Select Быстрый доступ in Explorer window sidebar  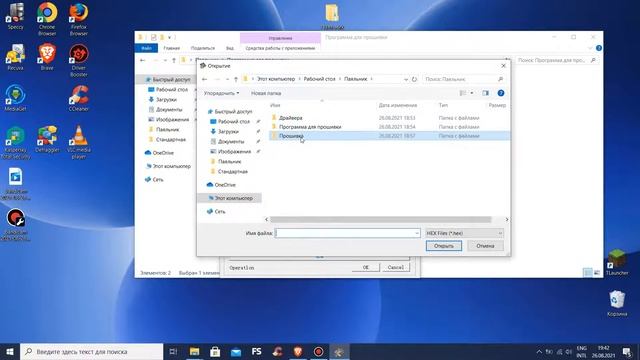coord(171,80)
